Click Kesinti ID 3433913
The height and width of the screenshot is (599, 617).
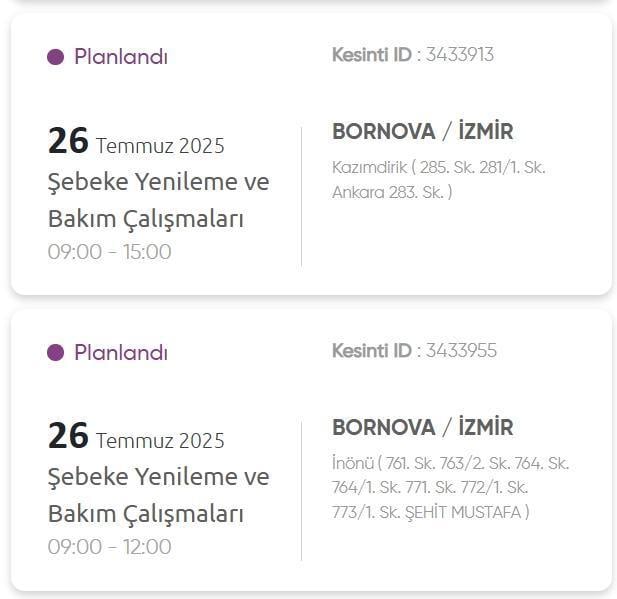click(x=413, y=55)
